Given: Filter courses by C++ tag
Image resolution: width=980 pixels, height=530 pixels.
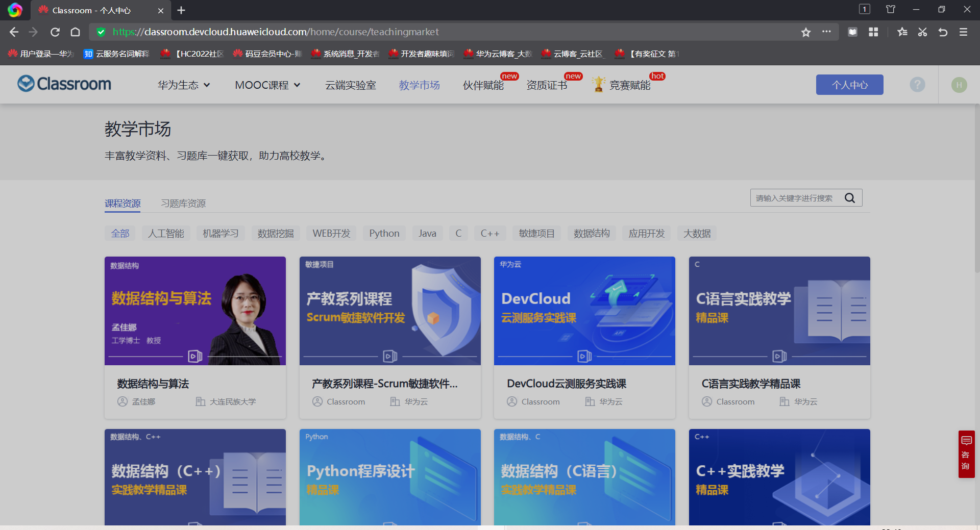Looking at the screenshot, I should click(490, 234).
